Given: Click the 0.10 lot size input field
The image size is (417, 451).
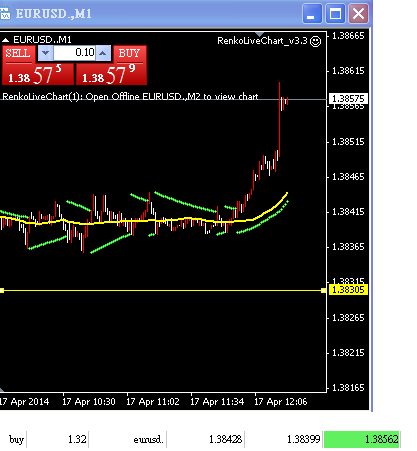Looking at the screenshot, I should click(75, 53).
